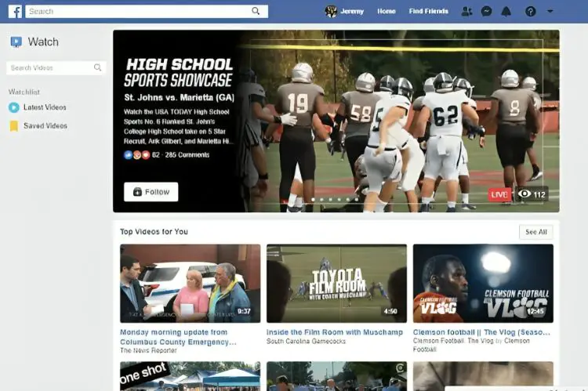Open the quick help question mark
The width and height of the screenshot is (588, 391).
click(530, 11)
